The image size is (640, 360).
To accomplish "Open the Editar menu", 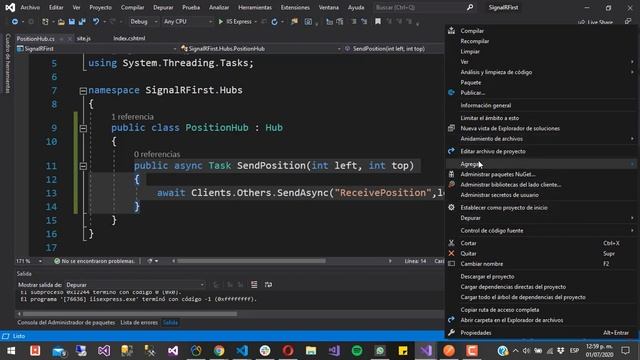I will (56, 7).
